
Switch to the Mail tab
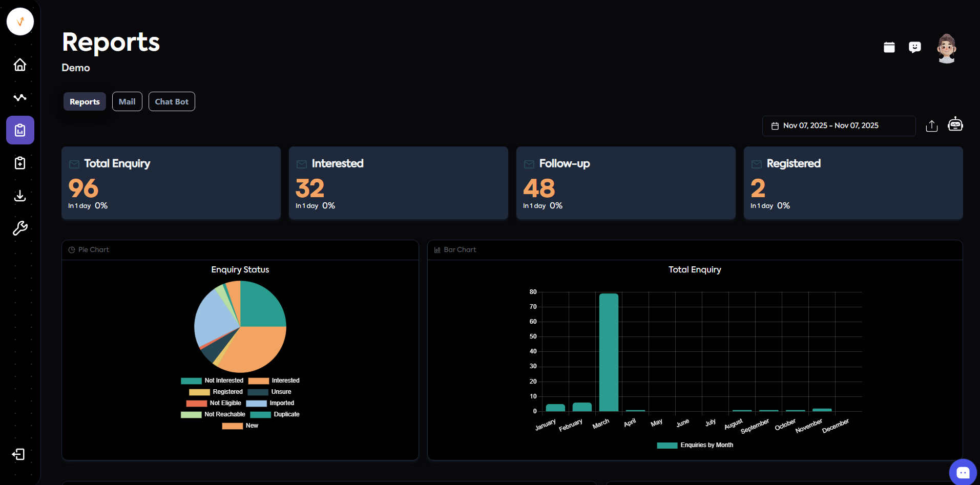pyautogui.click(x=127, y=101)
